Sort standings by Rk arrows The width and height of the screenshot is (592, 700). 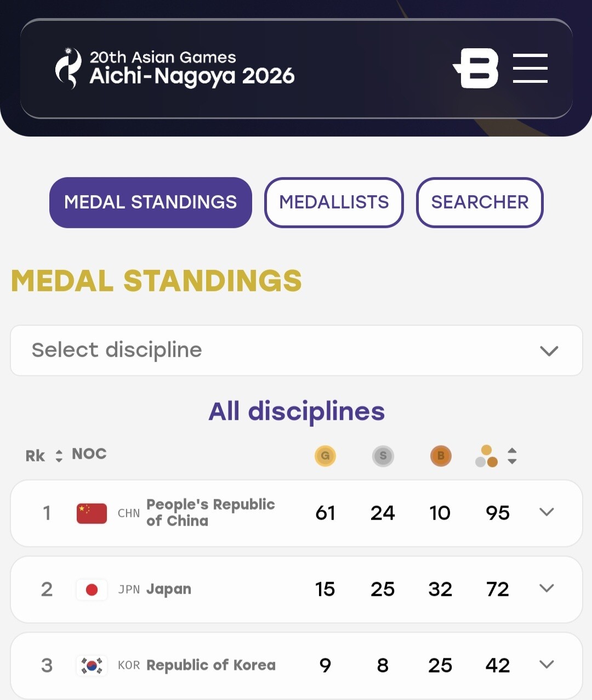[x=59, y=456]
